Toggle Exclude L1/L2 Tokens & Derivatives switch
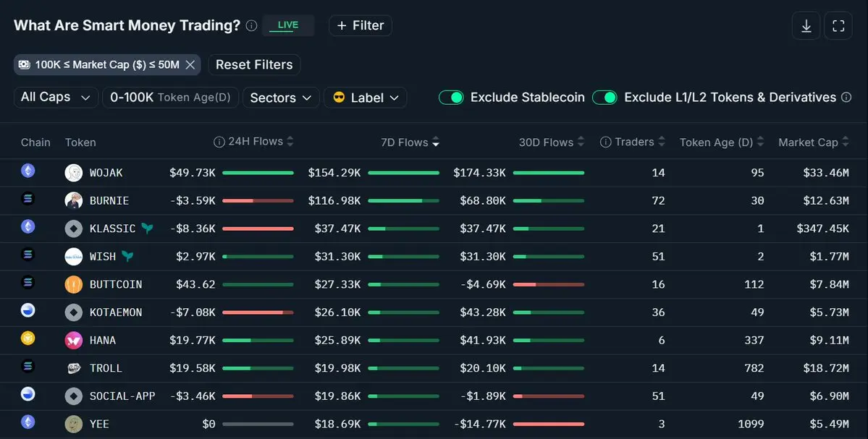The width and height of the screenshot is (868, 439). (604, 98)
